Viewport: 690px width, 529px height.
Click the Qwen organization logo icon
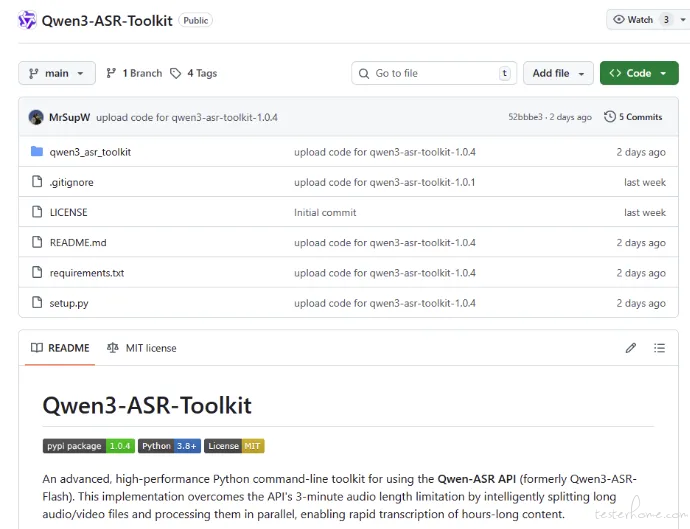27,20
